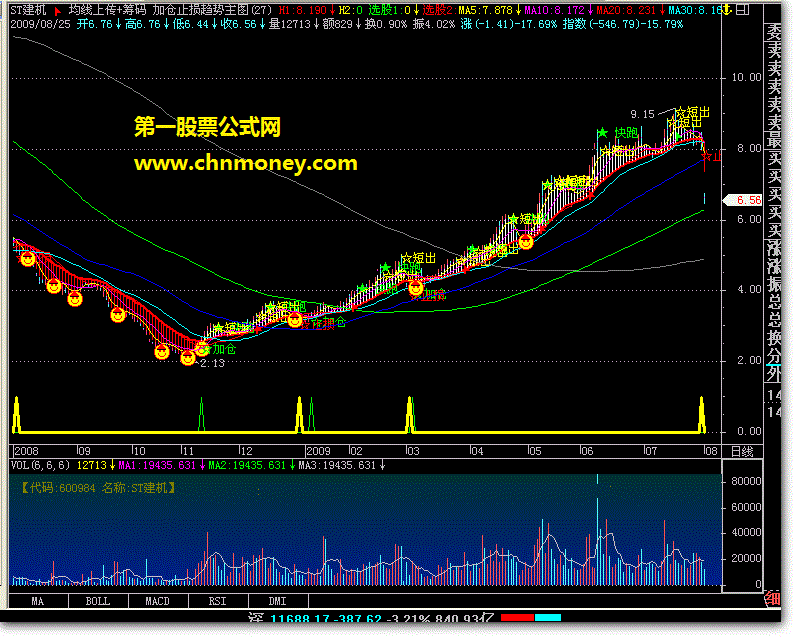Click the green 加仓 label beside the 2.13 low
This screenshot has height=637, width=796.
click(224, 349)
